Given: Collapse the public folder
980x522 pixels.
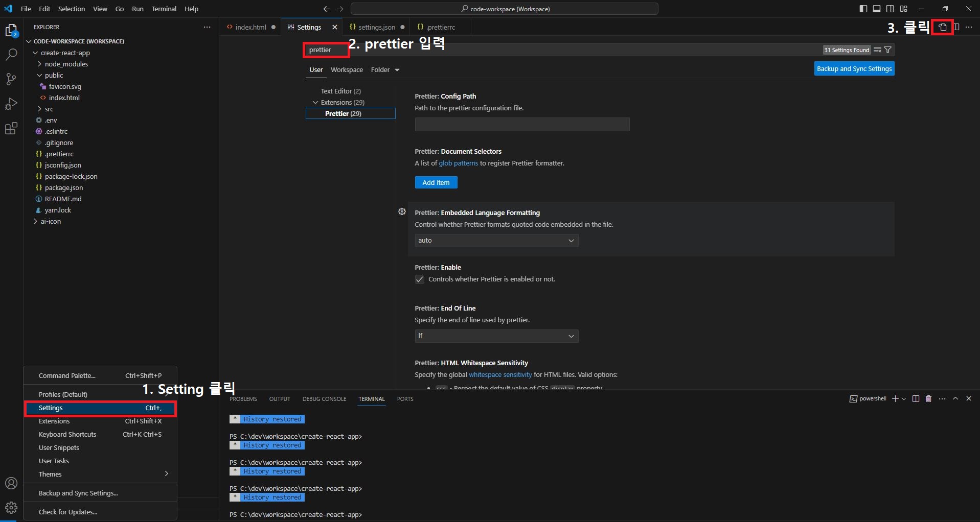Looking at the screenshot, I should click(39, 75).
